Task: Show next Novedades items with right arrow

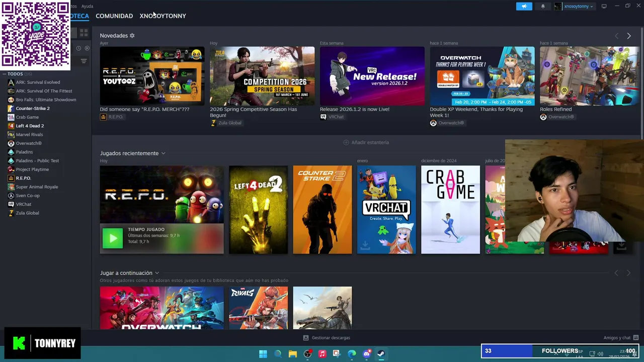Action: click(629, 36)
